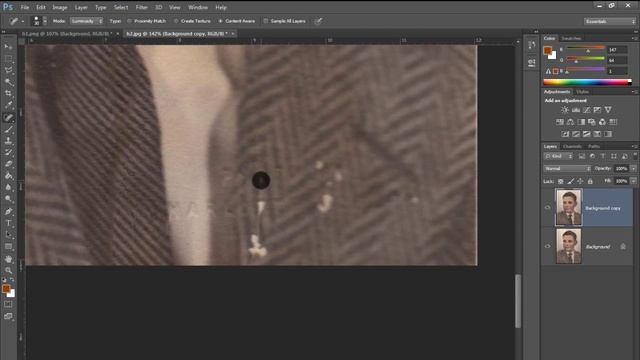Image resolution: width=640 pixels, height=360 pixels.
Task: Select the Move tool
Action: click(x=8, y=47)
